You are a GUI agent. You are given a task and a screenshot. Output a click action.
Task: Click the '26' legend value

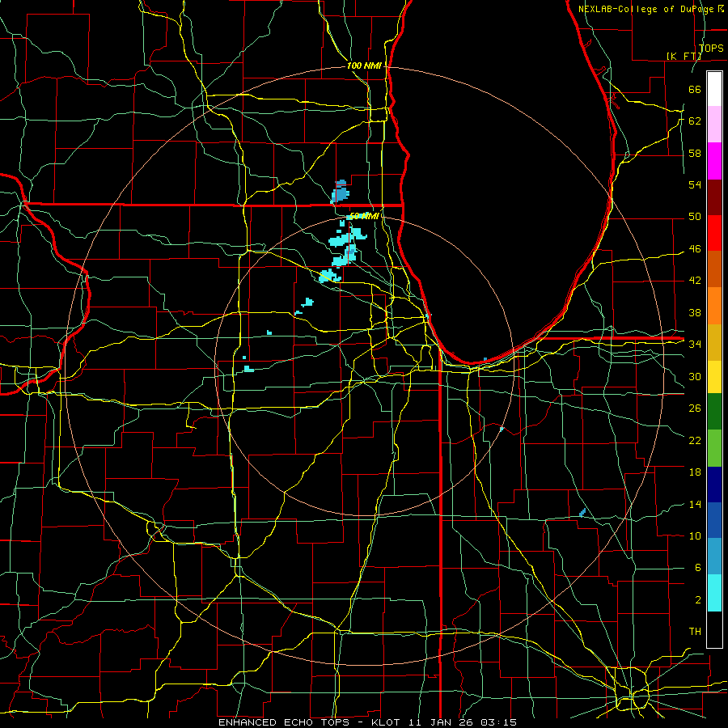tap(695, 408)
